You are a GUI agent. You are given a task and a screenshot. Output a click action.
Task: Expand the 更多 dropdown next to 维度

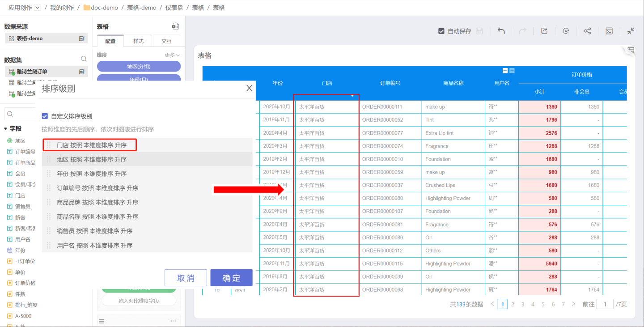172,55
